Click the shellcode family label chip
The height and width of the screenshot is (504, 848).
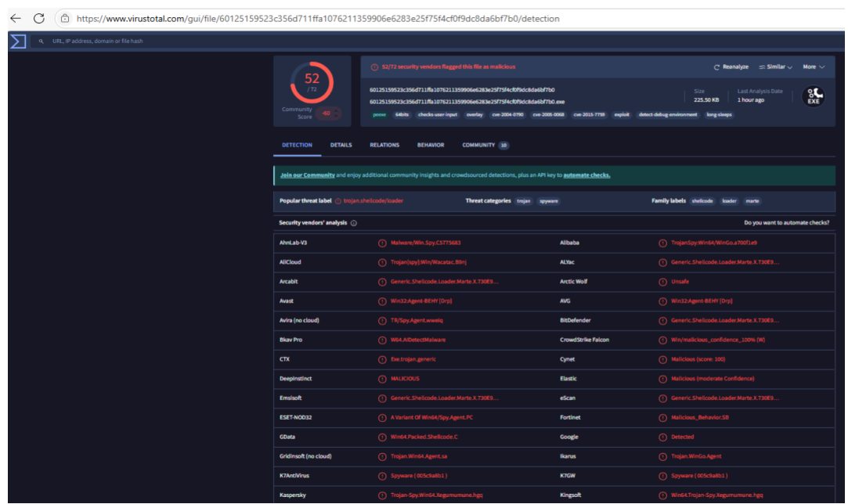coord(702,200)
